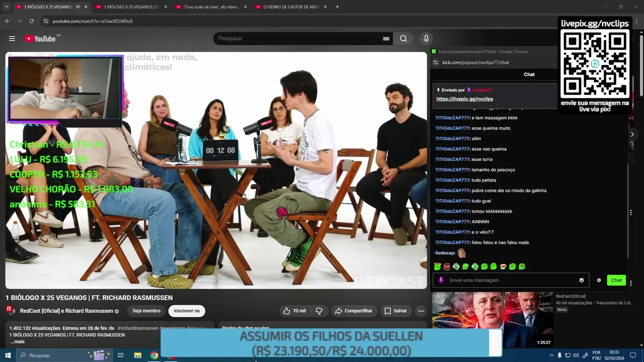644x362 pixels.
Task: Expand next arrow on right side
Action: pyautogui.click(x=632, y=134)
